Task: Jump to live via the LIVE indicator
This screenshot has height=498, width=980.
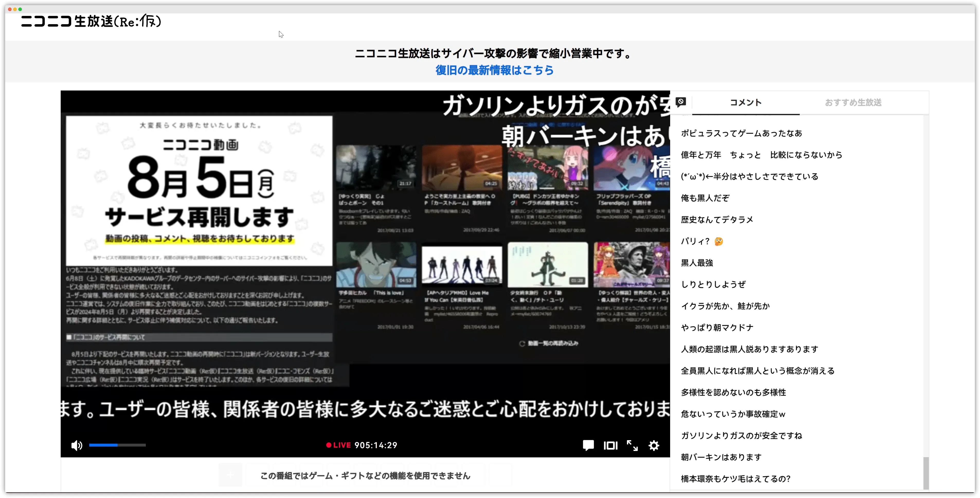Action: click(x=338, y=445)
